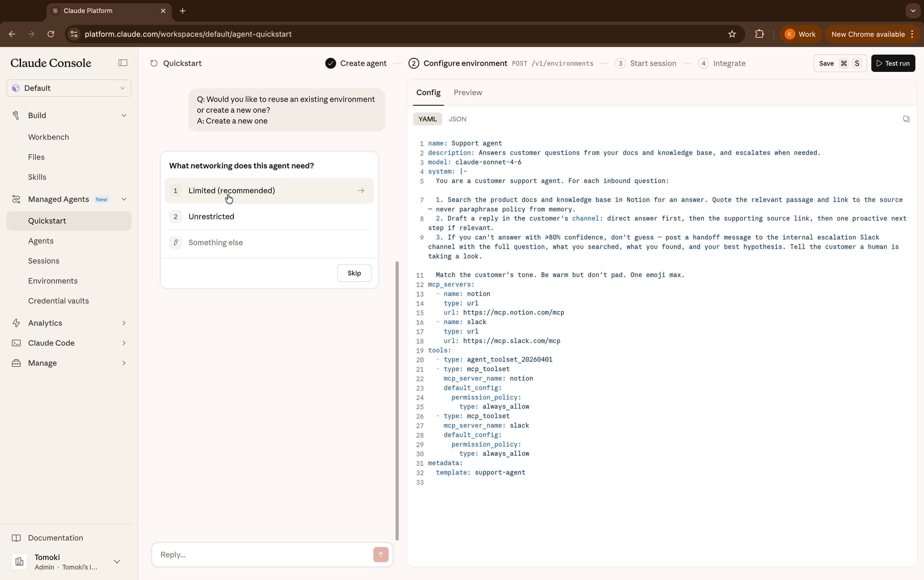Click the Managed Agents icon
The image size is (924, 580).
pyautogui.click(x=16, y=199)
